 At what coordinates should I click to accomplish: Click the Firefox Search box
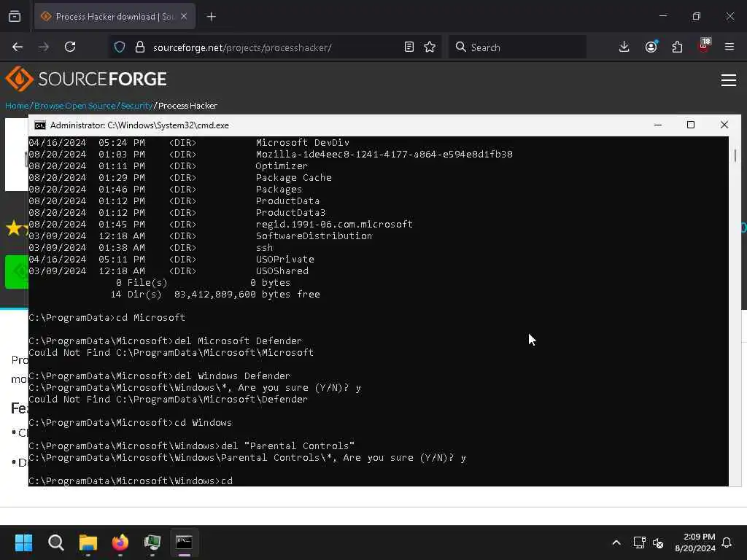pos(517,47)
